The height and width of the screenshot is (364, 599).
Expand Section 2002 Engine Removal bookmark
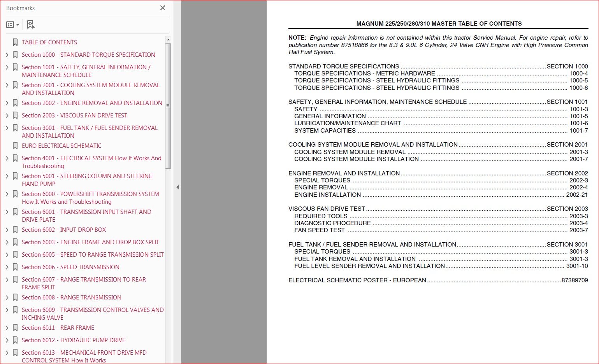pos(7,103)
